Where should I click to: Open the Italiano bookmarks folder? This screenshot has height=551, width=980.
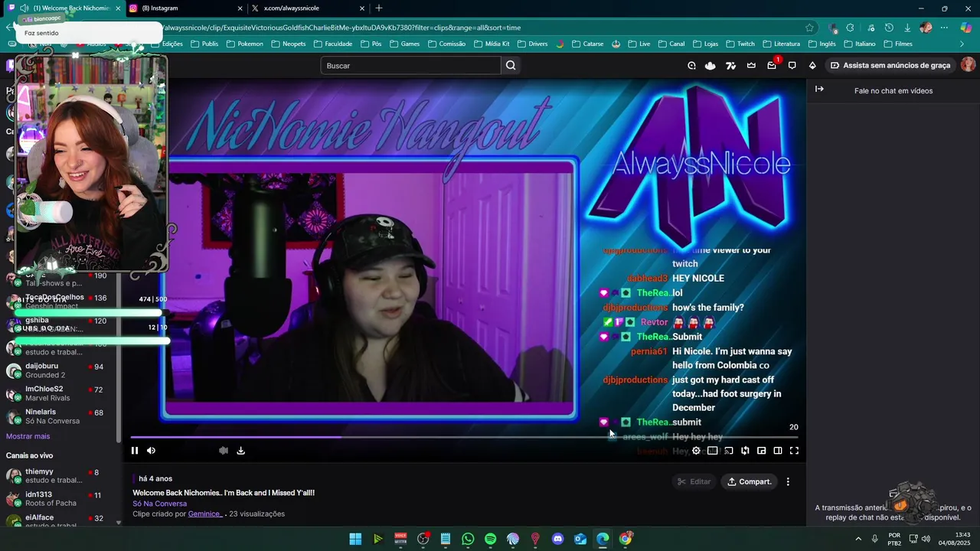coord(860,44)
